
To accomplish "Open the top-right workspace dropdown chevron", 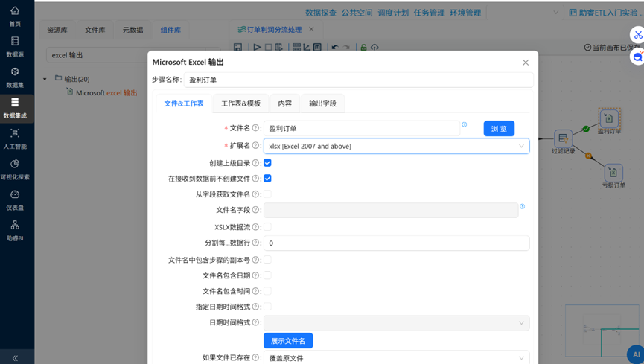I will pyautogui.click(x=555, y=13).
